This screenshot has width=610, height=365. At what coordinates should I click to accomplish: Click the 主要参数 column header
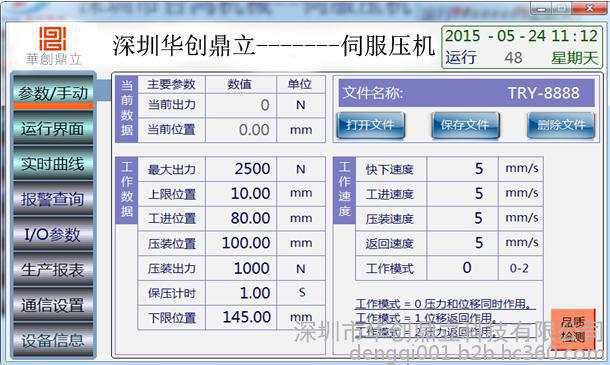tap(171, 84)
